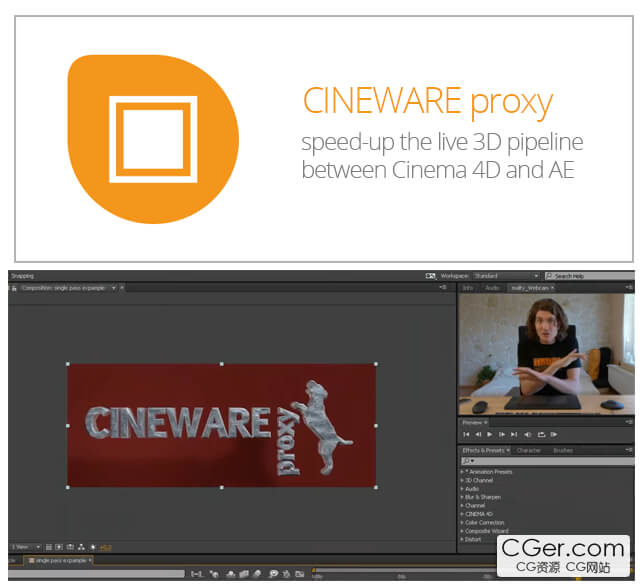Image resolution: width=640 pixels, height=587 pixels.
Task: Switch to the Character tab
Action: click(529, 450)
